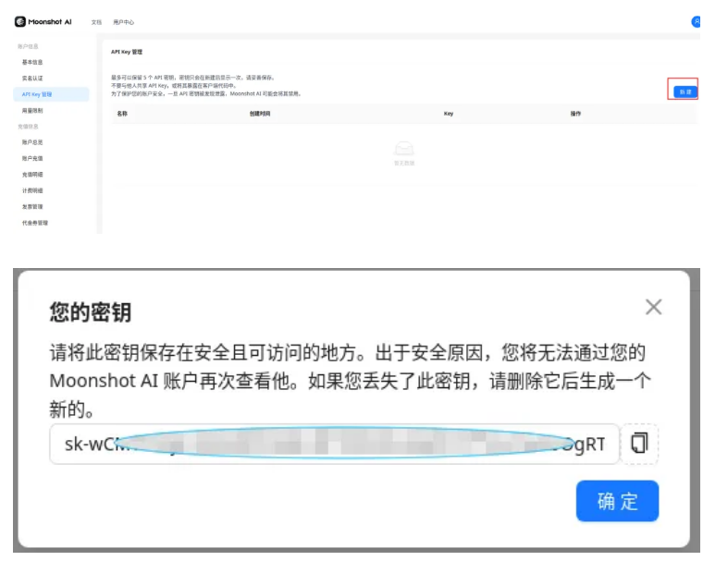Copy the secret key with copy icon

640,444
